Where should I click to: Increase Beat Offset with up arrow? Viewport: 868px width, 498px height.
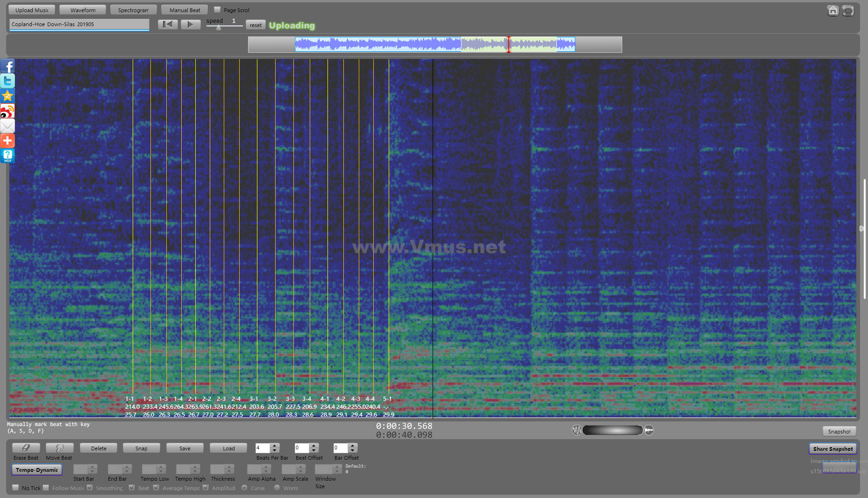[314, 446]
